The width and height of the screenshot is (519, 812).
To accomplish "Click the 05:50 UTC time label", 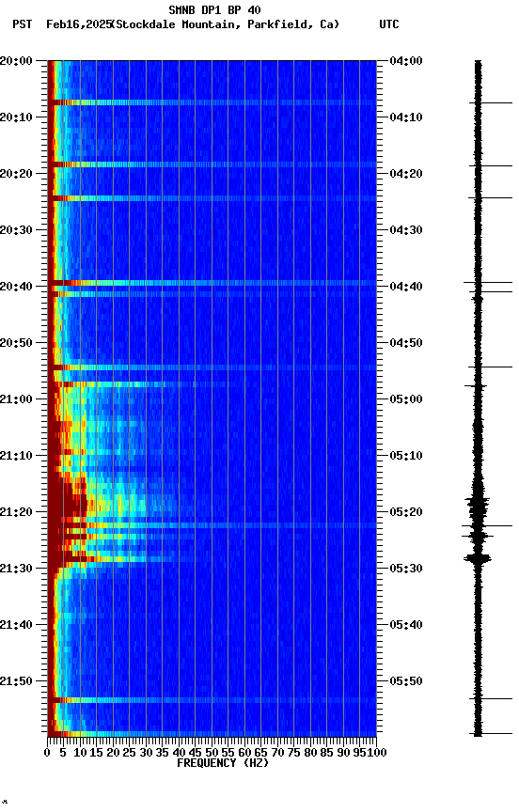I will [x=406, y=681].
